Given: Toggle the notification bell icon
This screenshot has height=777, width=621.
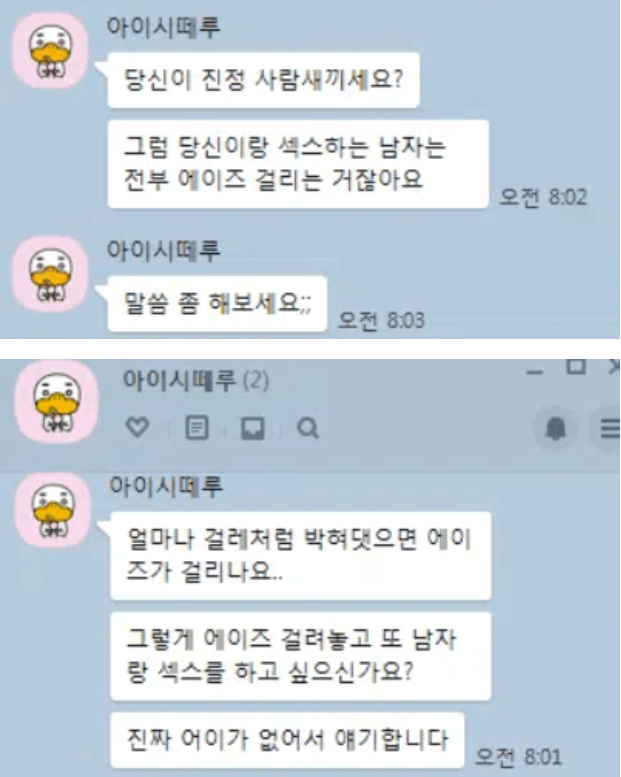Looking at the screenshot, I should click(x=555, y=428).
